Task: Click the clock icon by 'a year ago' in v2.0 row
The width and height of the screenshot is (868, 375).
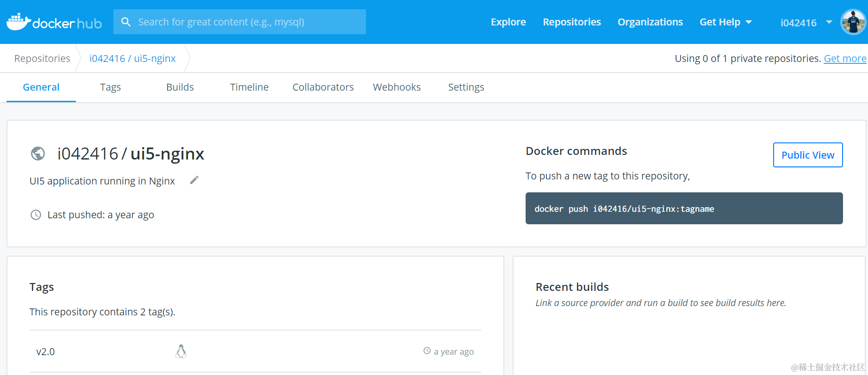Action: click(427, 351)
